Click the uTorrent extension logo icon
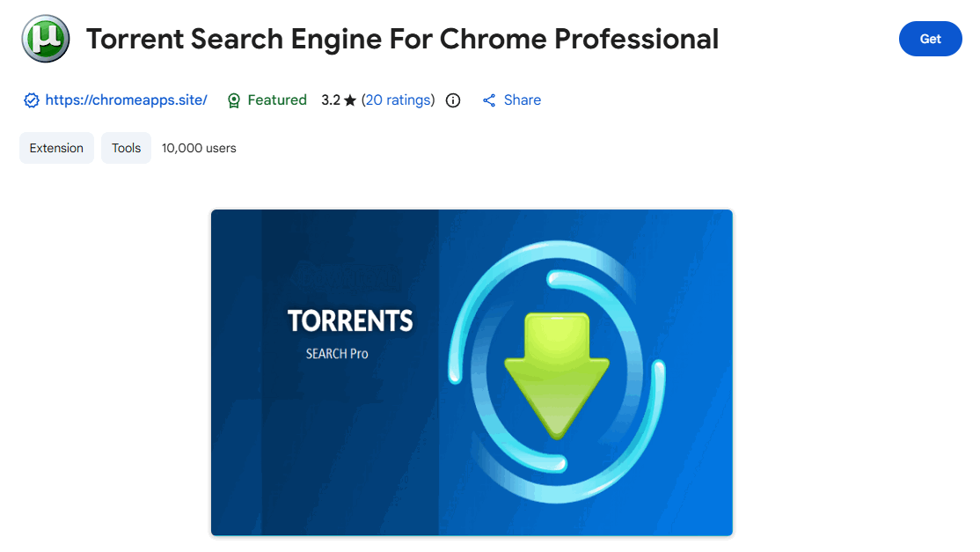This screenshot has height=552, width=980. tap(46, 39)
